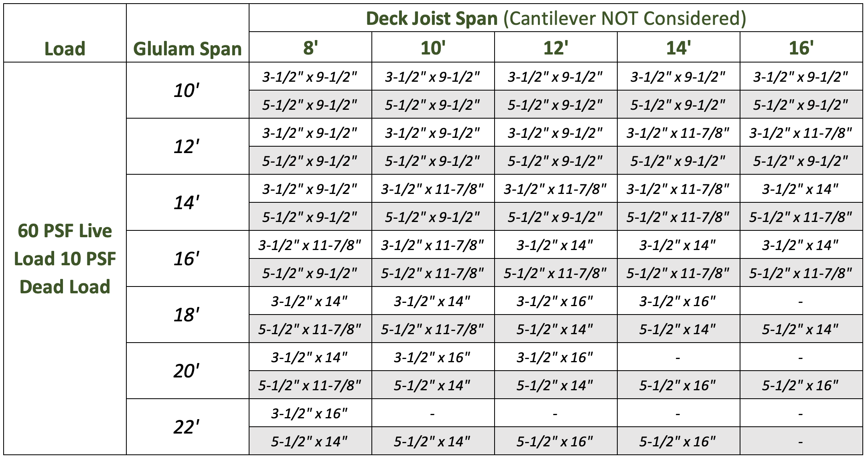Image resolution: width=868 pixels, height=460 pixels.
Task: Click the dash cell in the 18' row
Action: [x=801, y=301]
